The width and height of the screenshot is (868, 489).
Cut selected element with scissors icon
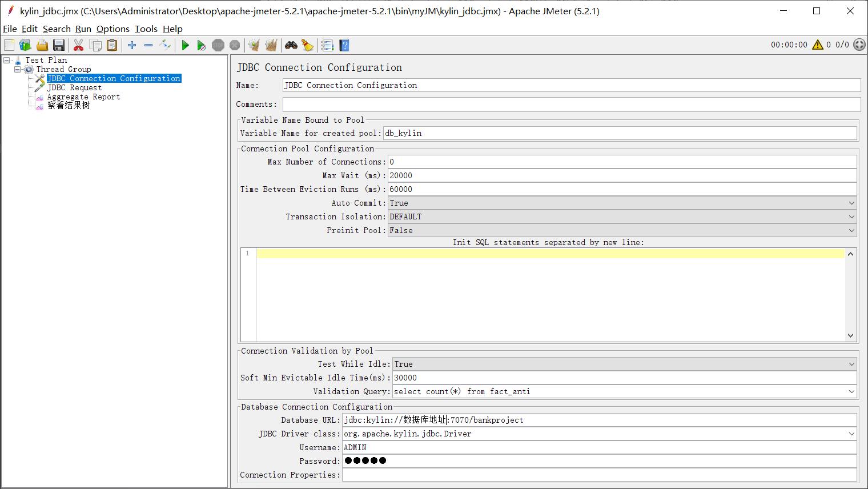point(79,45)
